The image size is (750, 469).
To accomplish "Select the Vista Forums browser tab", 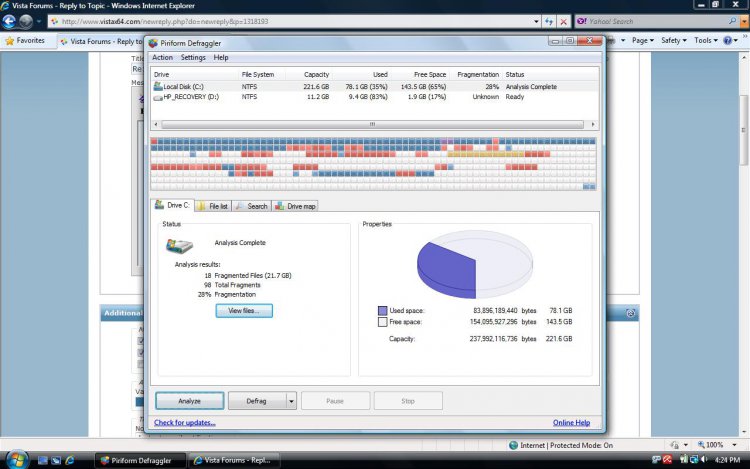I will [x=101, y=42].
